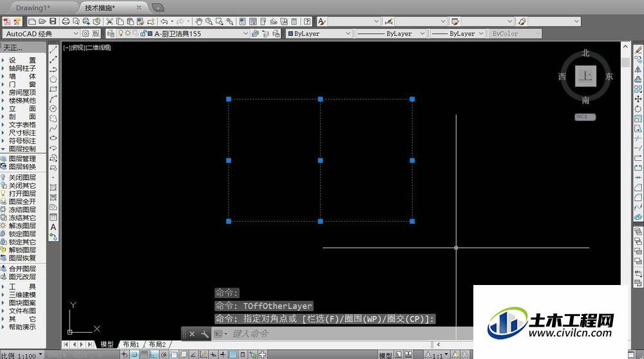Image resolution: width=644 pixels, height=359 pixels.
Task: Open the ByColor plot style dropdown
Action: (x=515, y=33)
